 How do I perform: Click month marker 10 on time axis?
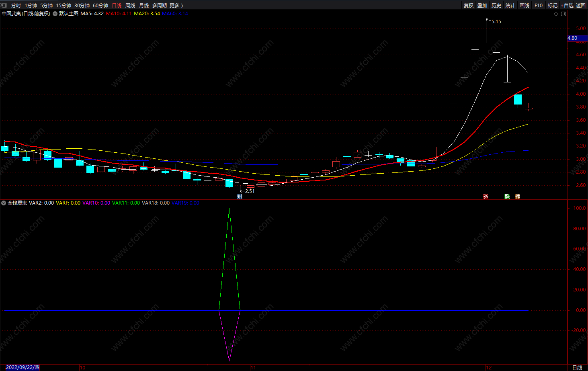tap(82, 368)
